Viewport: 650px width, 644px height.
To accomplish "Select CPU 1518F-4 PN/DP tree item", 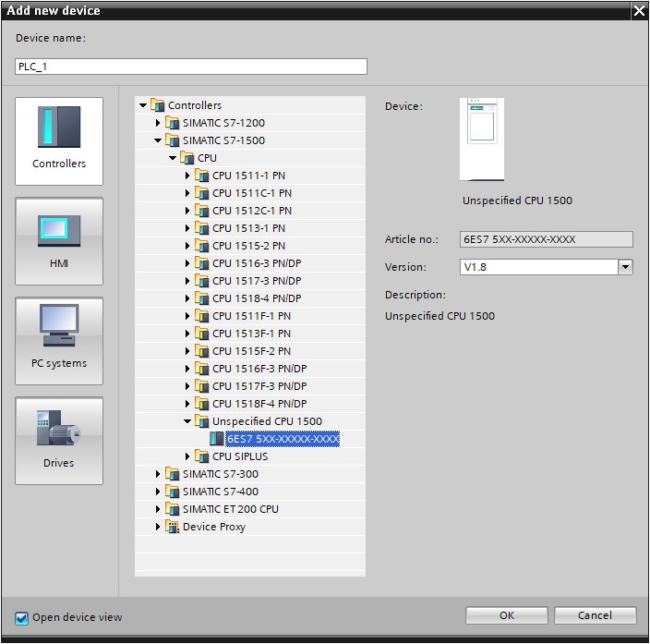I will [x=259, y=404].
